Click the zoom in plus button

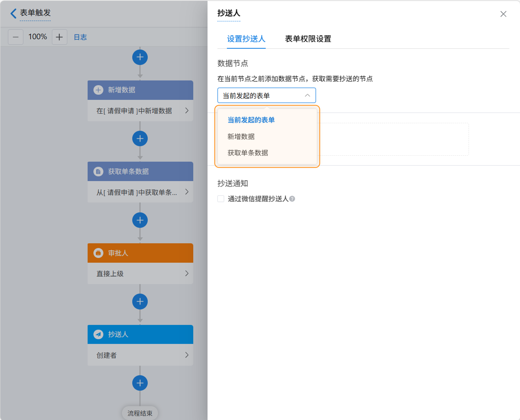pyautogui.click(x=59, y=37)
